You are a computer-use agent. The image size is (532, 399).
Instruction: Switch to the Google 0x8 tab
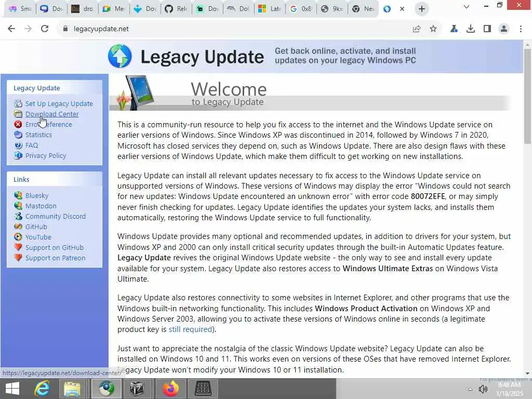pos(301,9)
